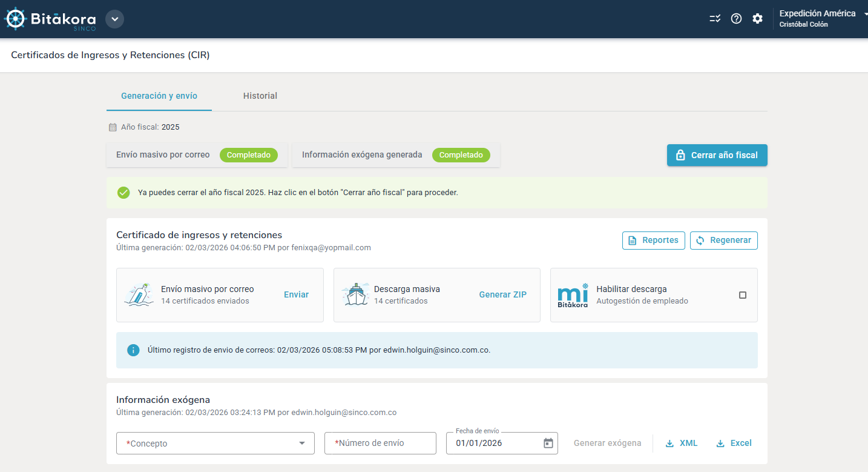Click Generar ZIP for descarga masiva

coord(502,294)
